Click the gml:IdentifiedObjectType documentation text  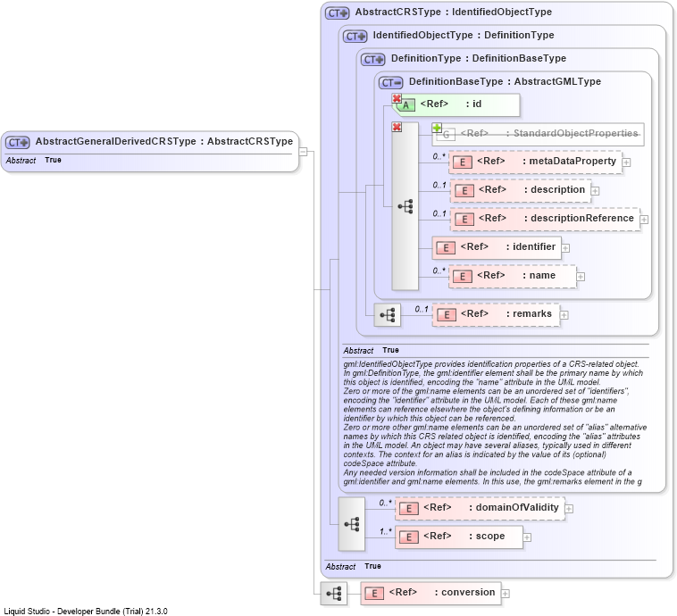coord(495,422)
